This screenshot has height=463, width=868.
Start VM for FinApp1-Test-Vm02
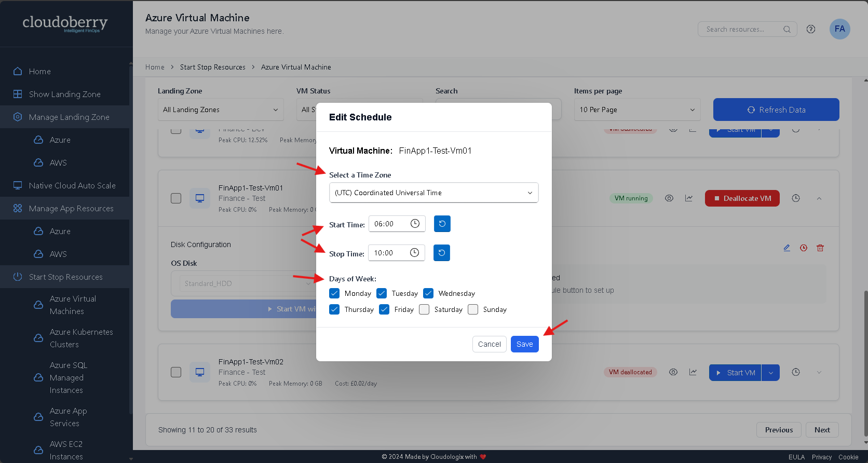(x=735, y=373)
